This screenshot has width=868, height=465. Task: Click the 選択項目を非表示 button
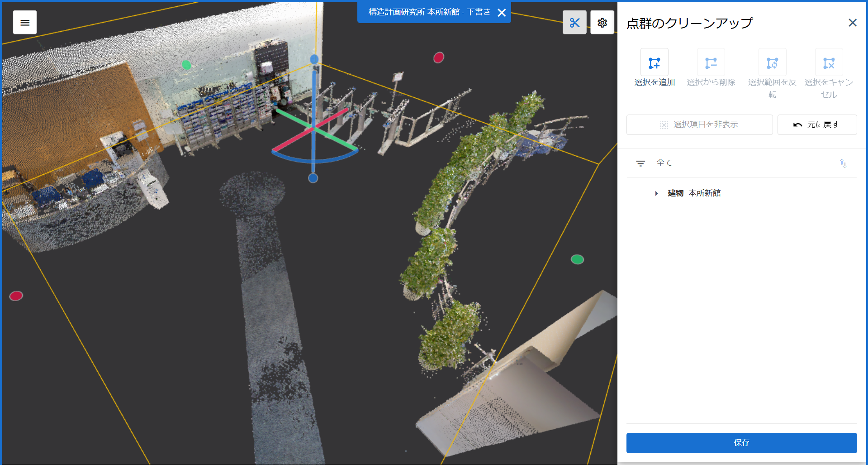pyautogui.click(x=699, y=125)
